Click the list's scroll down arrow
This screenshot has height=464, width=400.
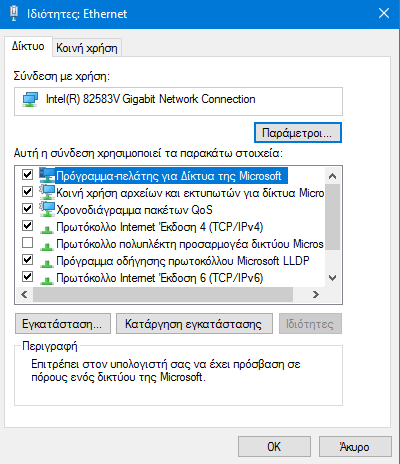(332, 278)
